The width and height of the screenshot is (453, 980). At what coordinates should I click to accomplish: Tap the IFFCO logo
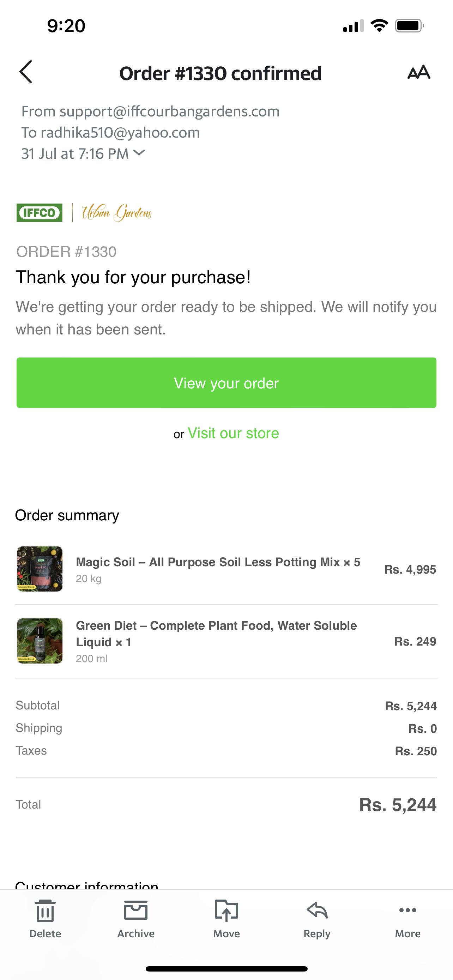[x=39, y=213]
